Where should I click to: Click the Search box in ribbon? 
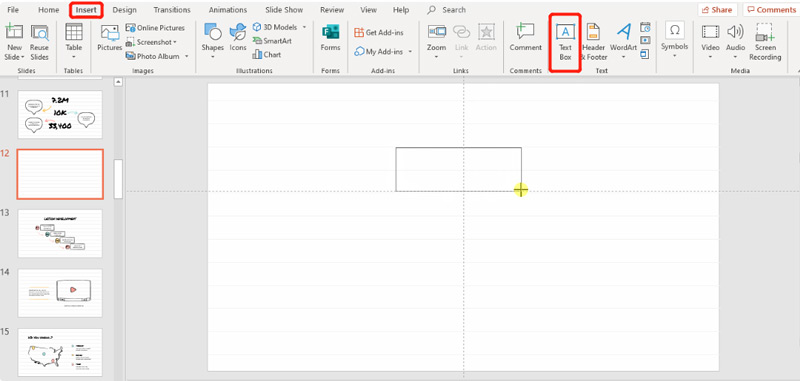tap(447, 10)
